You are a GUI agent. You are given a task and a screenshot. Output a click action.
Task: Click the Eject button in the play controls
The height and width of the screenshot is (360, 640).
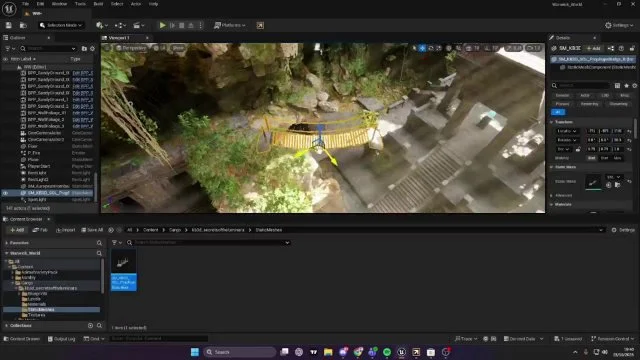coord(191,25)
